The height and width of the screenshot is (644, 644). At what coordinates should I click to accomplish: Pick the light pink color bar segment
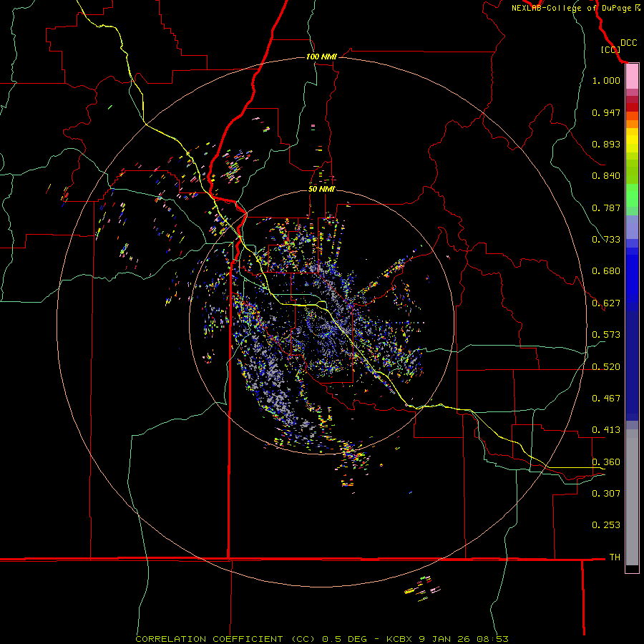(x=632, y=77)
